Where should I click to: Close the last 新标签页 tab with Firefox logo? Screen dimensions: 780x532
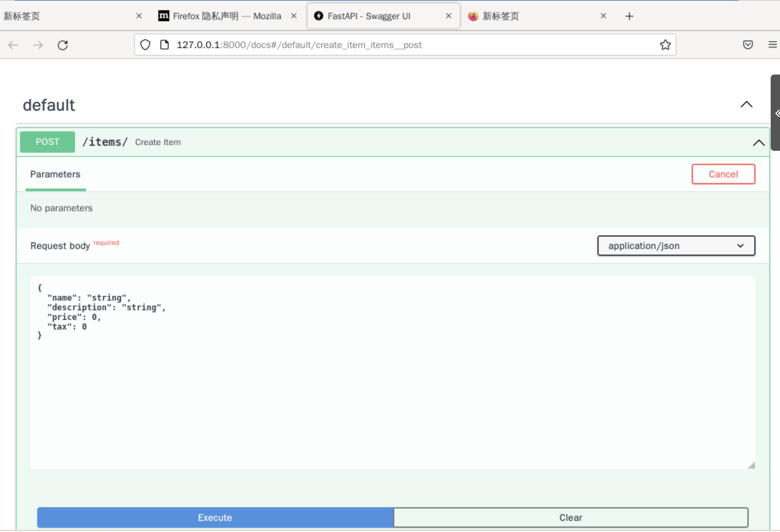[603, 16]
